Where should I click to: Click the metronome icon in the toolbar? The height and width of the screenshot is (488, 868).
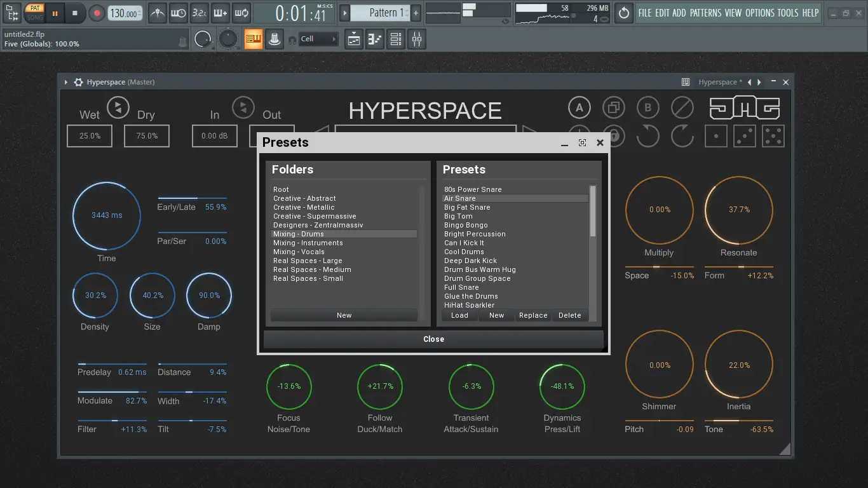point(157,13)
